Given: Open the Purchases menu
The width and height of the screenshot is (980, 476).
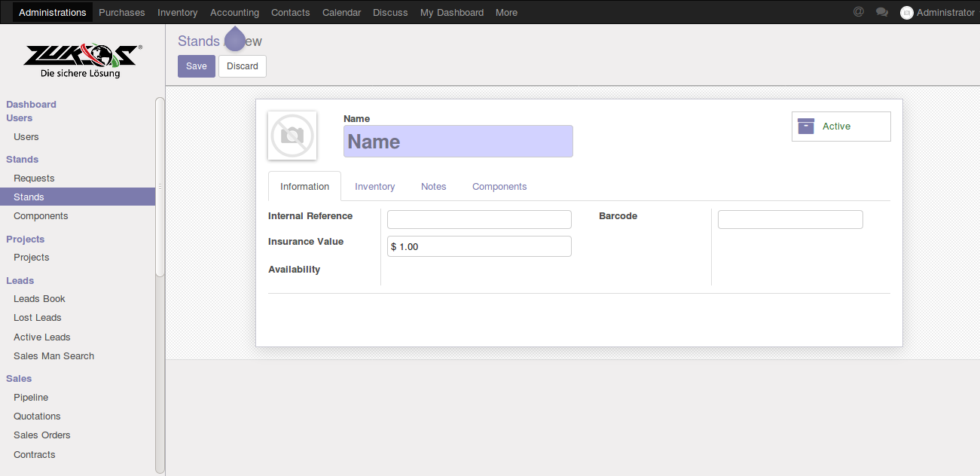Looking at the screenshot, I should 122,12.
